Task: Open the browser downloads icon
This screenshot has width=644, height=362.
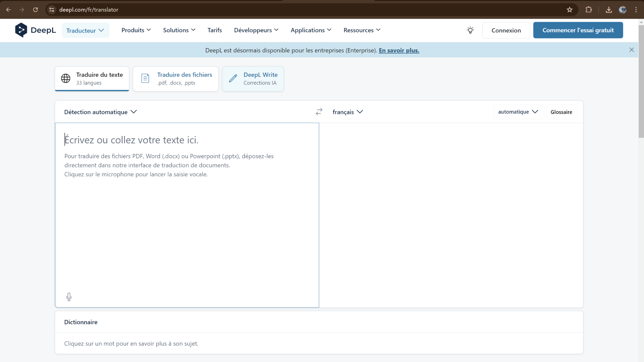Action: (x=609, y=9)
